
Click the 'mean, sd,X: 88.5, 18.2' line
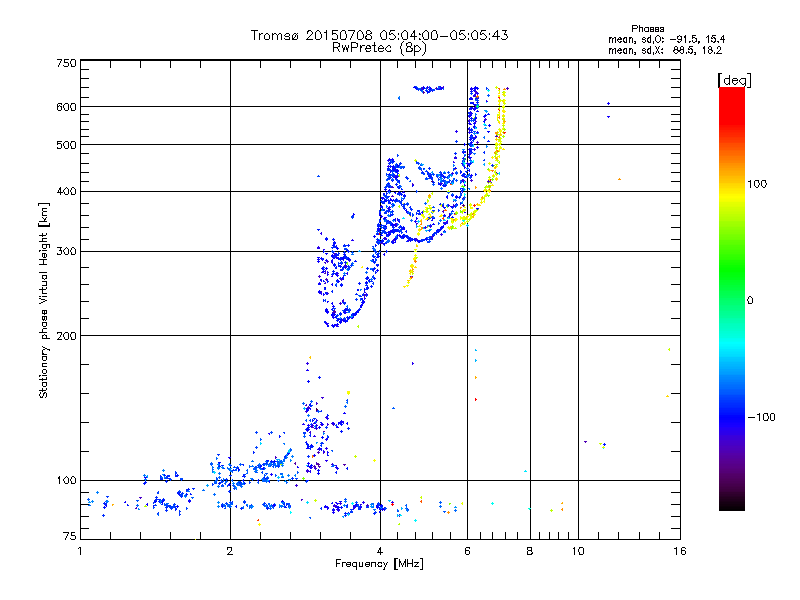click(x=665, y=50)
